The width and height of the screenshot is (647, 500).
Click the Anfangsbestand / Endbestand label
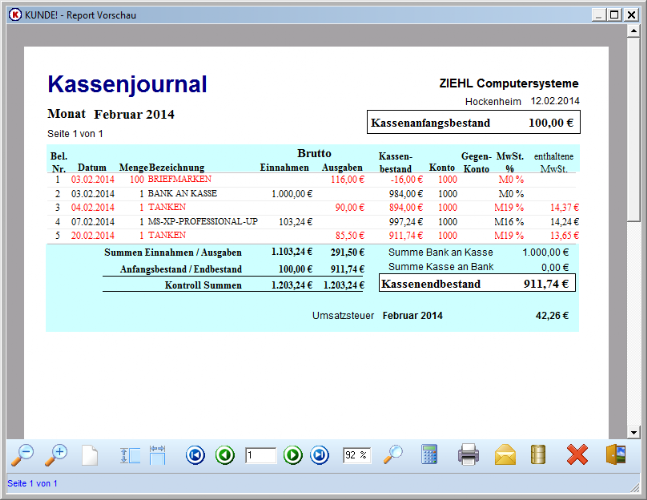(181, 269)
